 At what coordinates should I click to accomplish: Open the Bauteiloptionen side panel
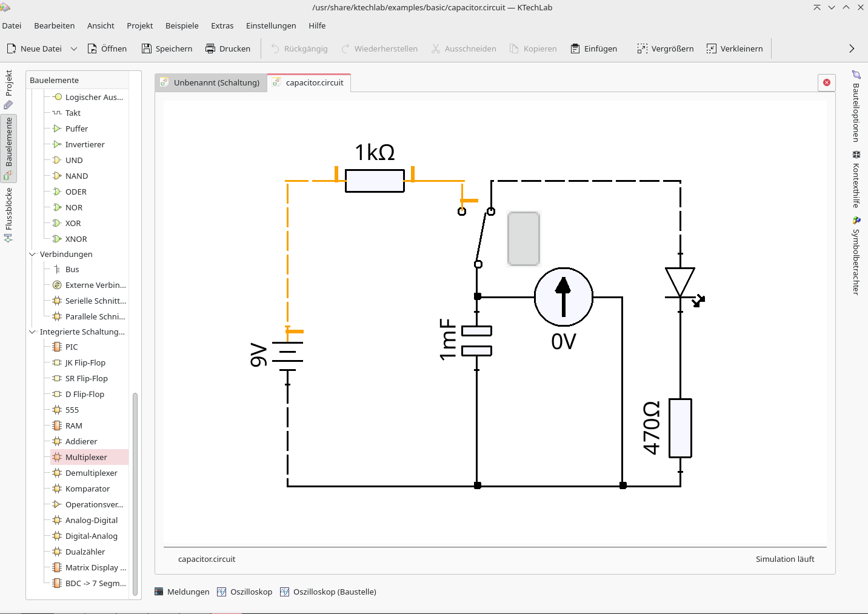856,105
